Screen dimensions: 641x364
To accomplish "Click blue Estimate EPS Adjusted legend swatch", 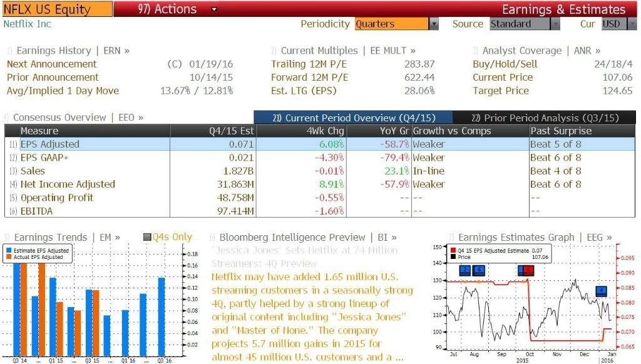I will [x=9, y=250].
